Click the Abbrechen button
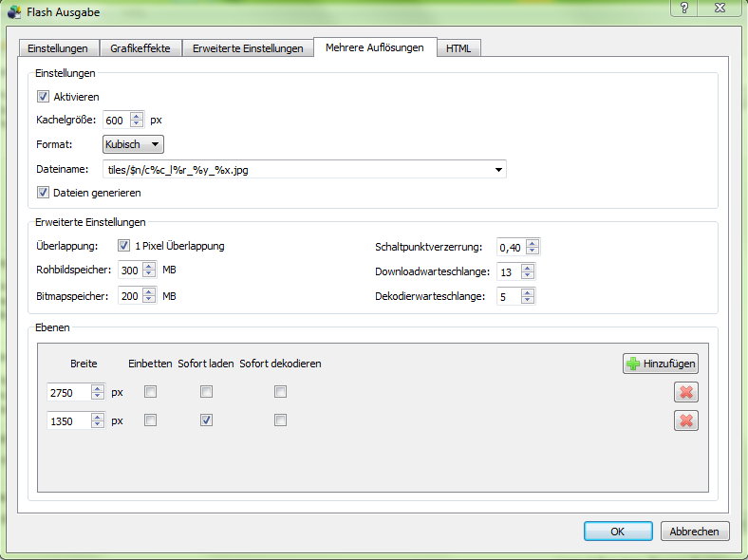748x560 pixels. pyautogui.click(x=695, y=532)
